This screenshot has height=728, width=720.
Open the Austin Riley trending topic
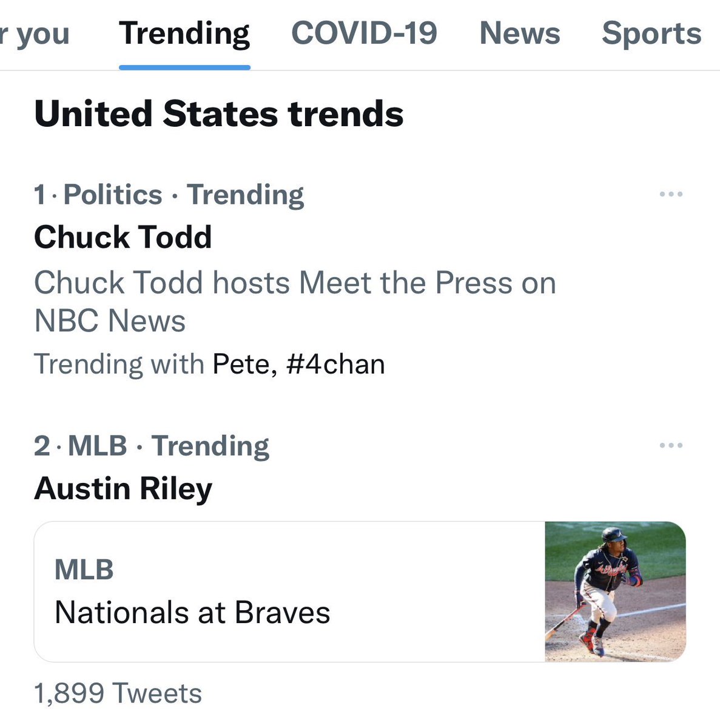click(x=123, y=489)
